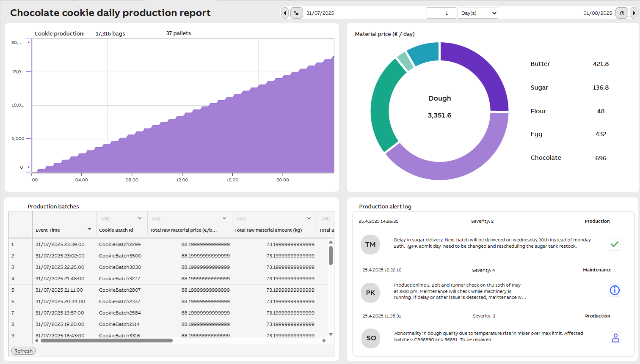This screenshot has height=364, width=640.
Task: Open info details on the maintenance alert
Action: click(615, 290)
